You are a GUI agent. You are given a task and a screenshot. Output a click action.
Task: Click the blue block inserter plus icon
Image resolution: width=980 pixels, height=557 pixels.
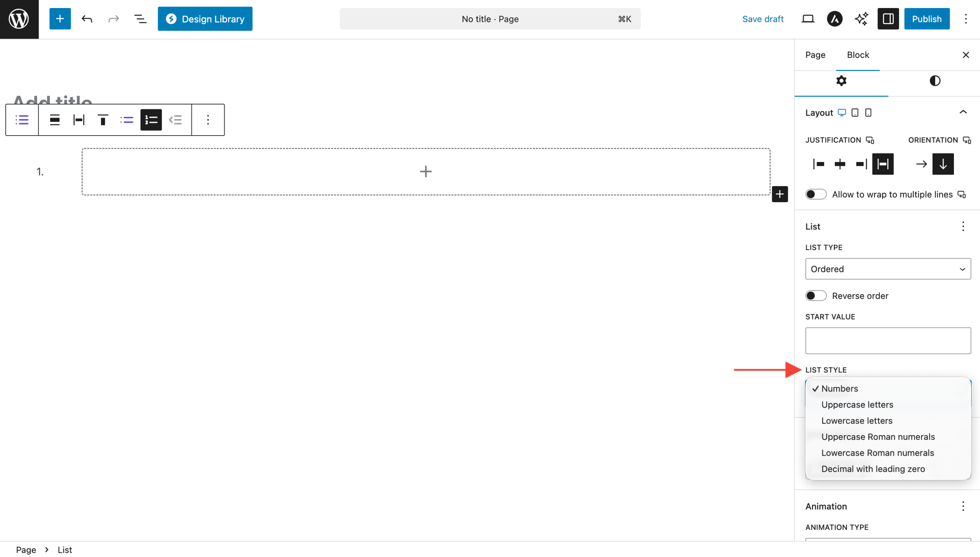pyautogui.click(x=60, y=19)
